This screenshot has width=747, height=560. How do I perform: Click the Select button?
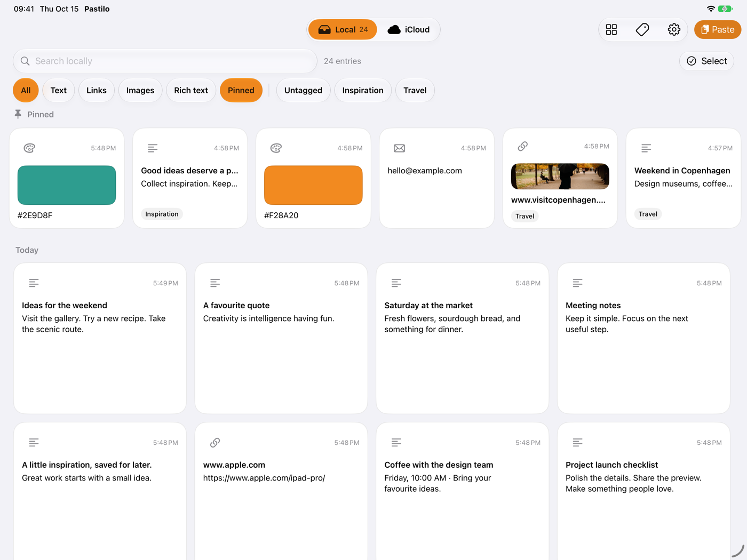coord(706,61)
